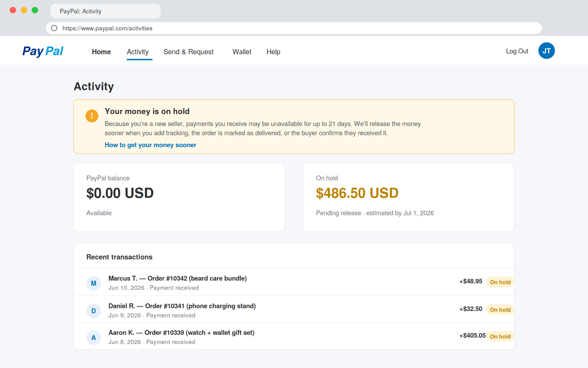Go to the Home menu item

point(101,52)
